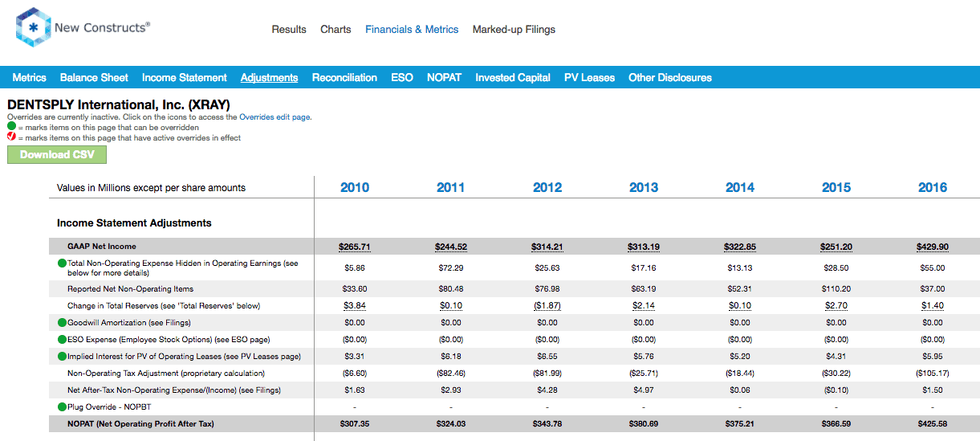Screen dimensions: 980x441
Task: Click 2016 GAAP Net Income value $429.90
Action: coord(933,247)
